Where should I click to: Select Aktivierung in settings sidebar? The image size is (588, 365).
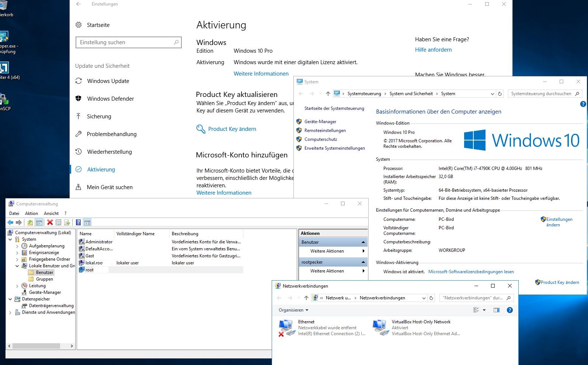(x=101, y=170)
